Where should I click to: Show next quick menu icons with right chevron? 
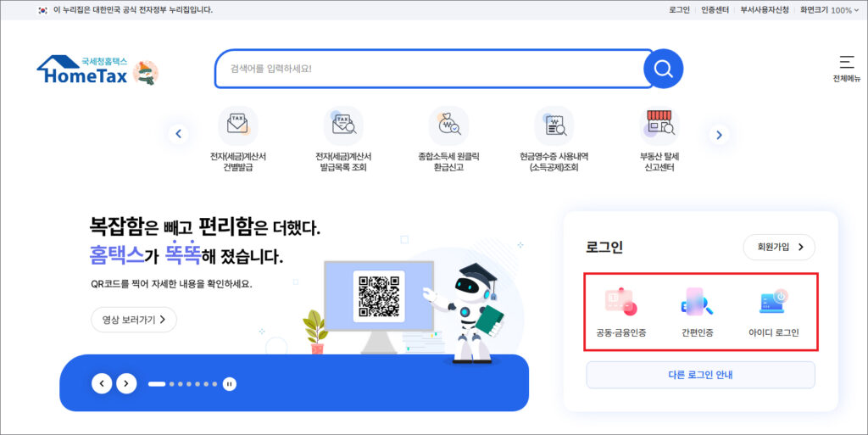click(719, 135)
